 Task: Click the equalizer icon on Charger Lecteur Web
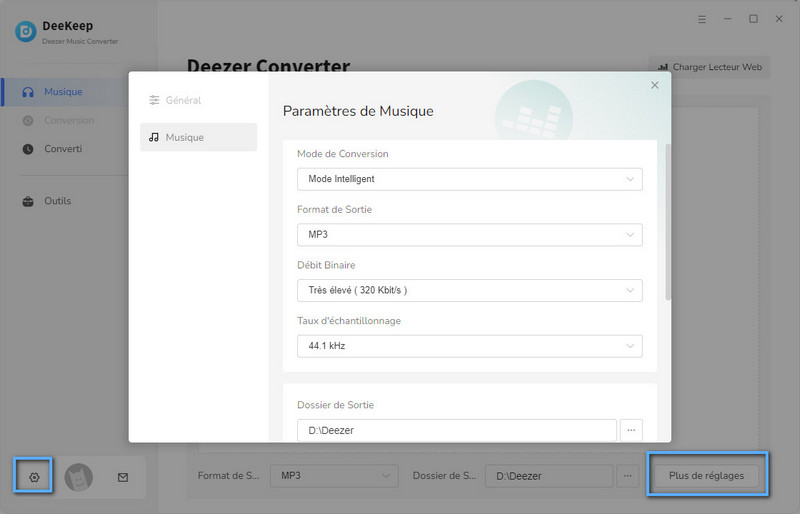663,67
